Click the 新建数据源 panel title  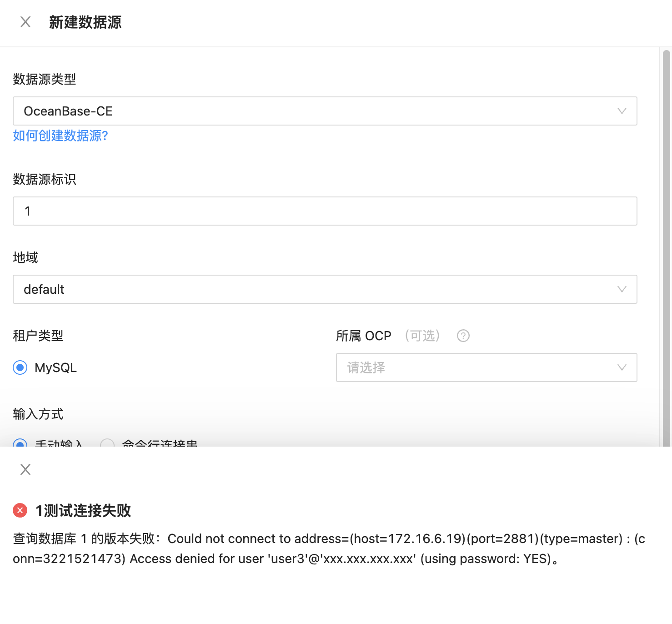tap(85, 22)
